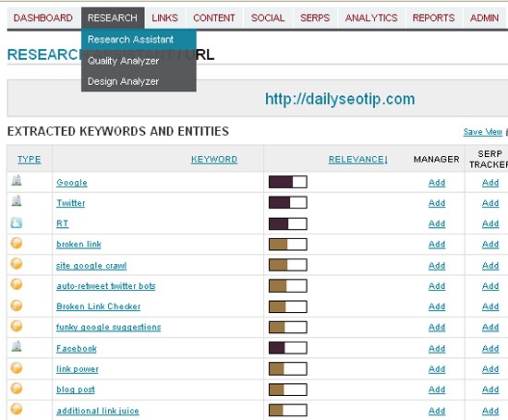The width and height of the screenshot is (508, 420).
Task: Switch to the Links tab
Action: pyautogui.click(x=165, y=18)
